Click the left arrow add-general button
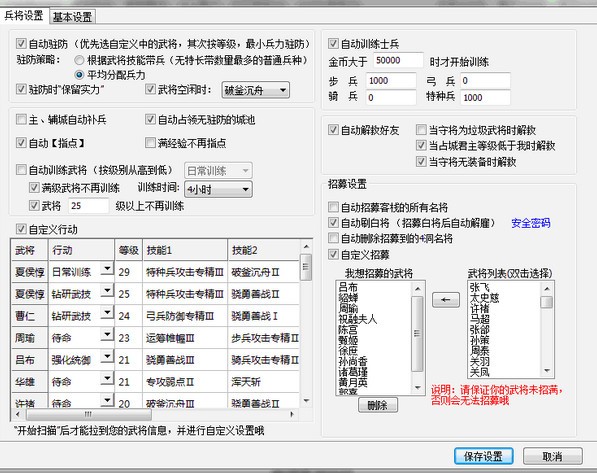Screen dimensions: 597x473 click(x=446, y=300)
